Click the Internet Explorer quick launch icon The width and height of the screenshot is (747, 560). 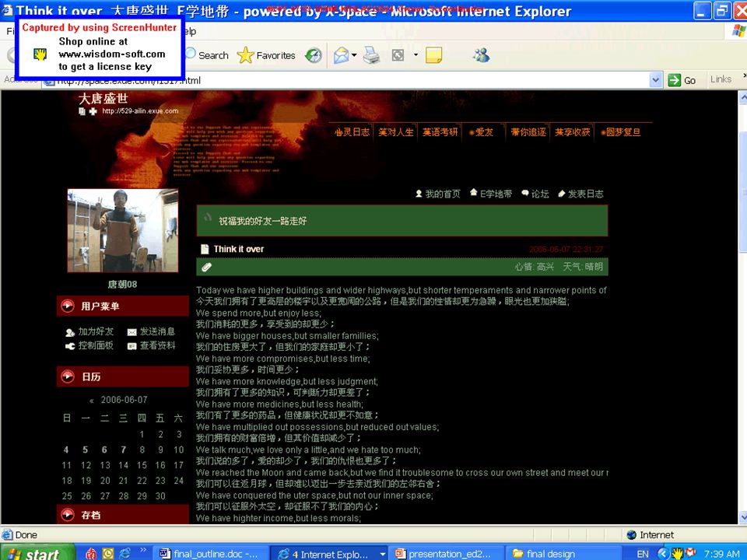pyautogui.click(x=124, y=553)
